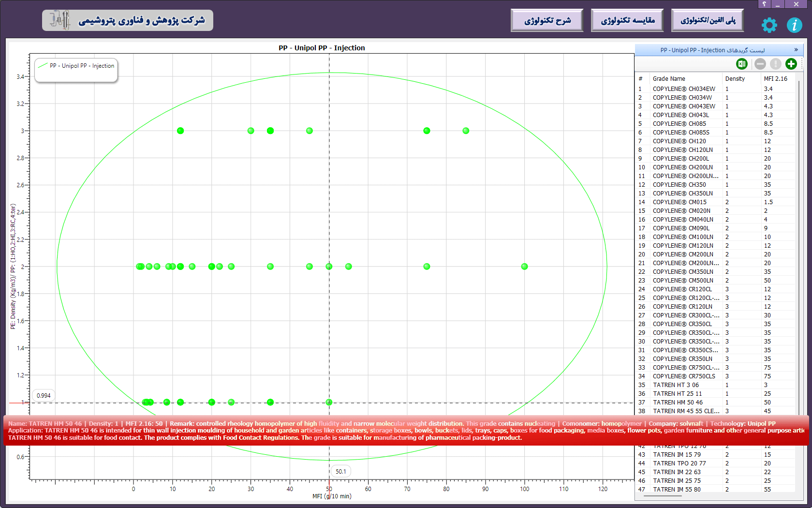Select row TATREN HT 25 11
The width and height of the screenshot is (812, 508).
click(715, 394)
